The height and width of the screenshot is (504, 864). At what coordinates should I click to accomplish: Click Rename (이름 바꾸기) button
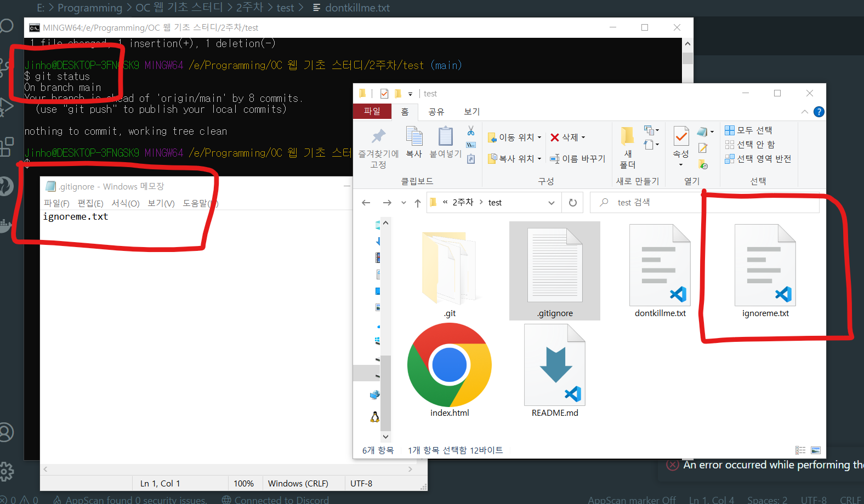pos(578,159)
